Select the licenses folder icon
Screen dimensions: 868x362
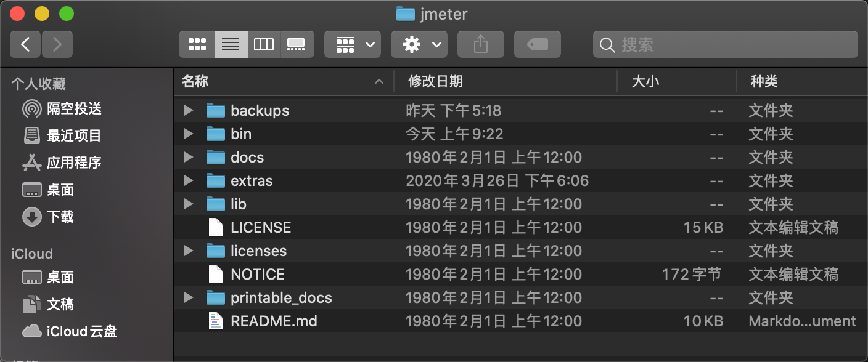pyautogui.click(x=215, y=251)
